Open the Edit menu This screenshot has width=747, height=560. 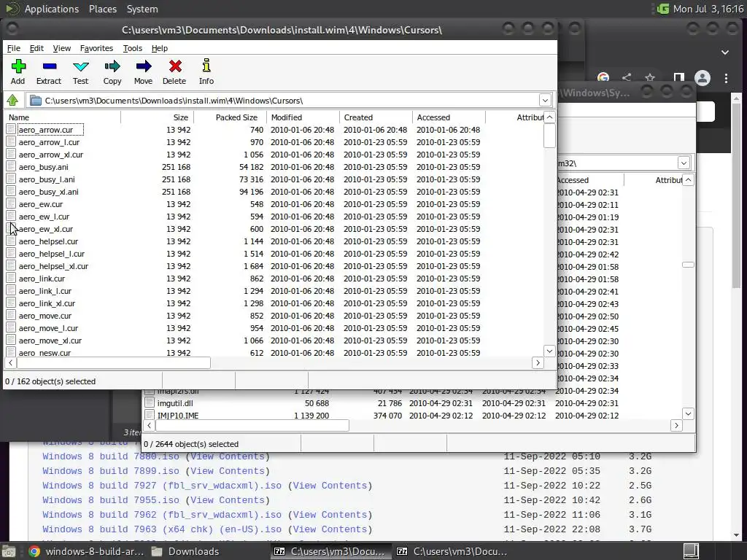pyautogui.click(x=36, y=48)
